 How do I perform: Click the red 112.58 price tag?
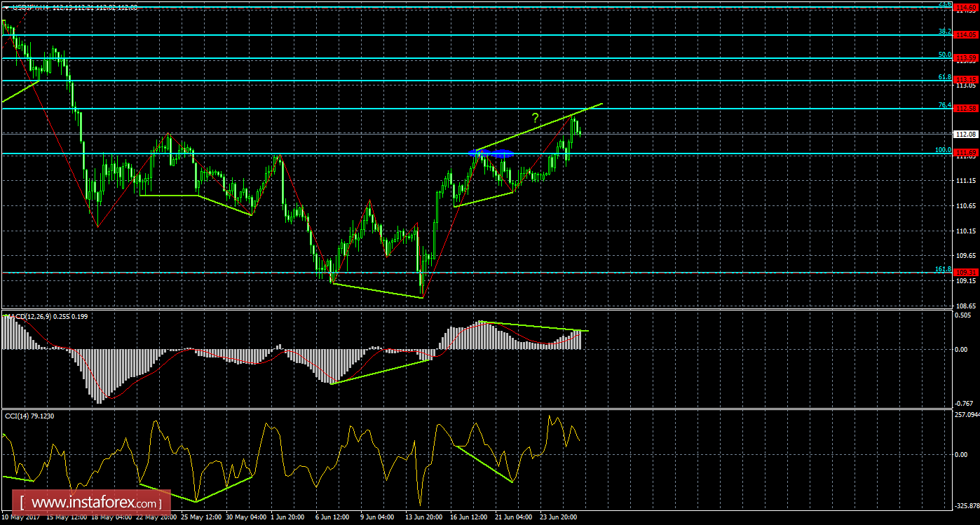click(967, 108)
